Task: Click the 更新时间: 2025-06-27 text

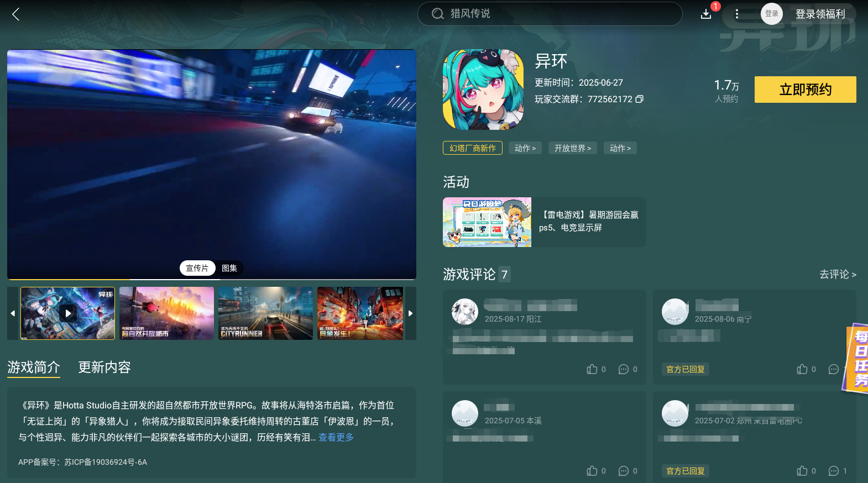Action: (579, 82)
